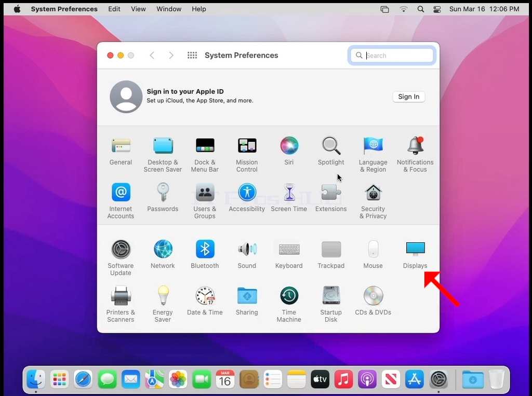Open FaceTime from the Dock
This screenshot has height=396, width=532.
tap(202, 379)
